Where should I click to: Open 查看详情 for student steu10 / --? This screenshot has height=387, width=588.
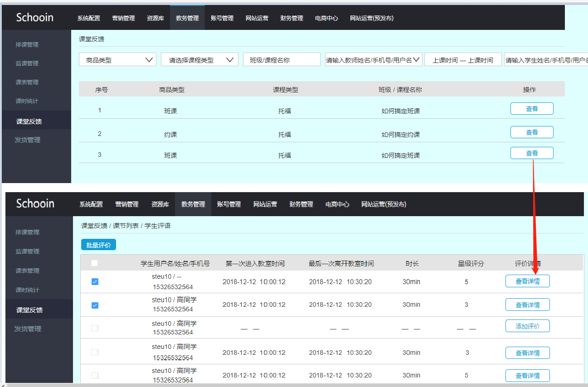(528, 281)
